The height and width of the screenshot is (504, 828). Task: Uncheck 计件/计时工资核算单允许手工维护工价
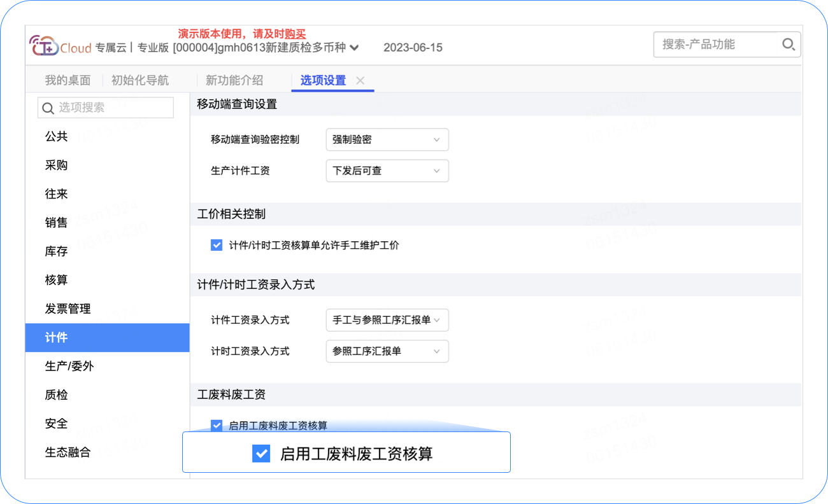click(217, 244)
